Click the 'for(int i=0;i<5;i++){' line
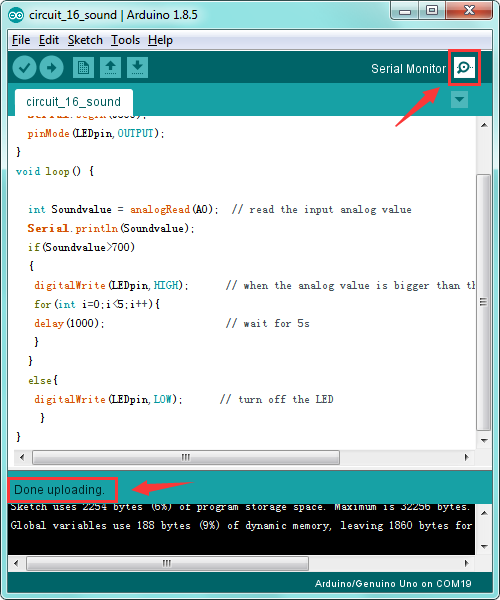The height and width of the screenshot is (600, 500). (x=97, y=304)
